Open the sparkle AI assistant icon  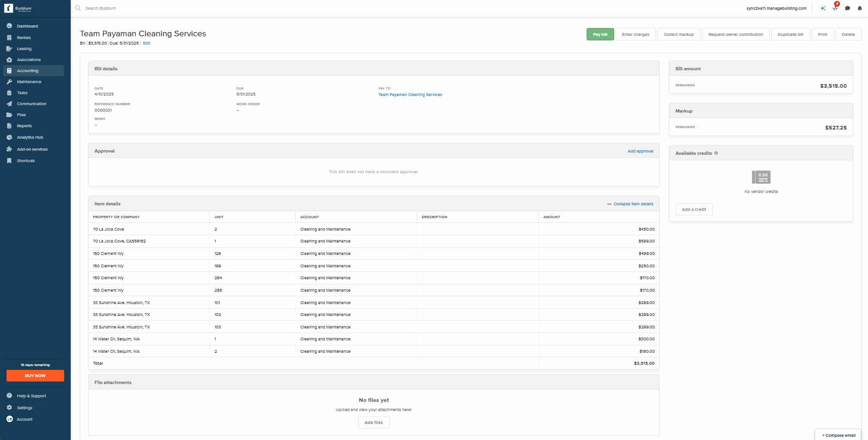(823, 8)
